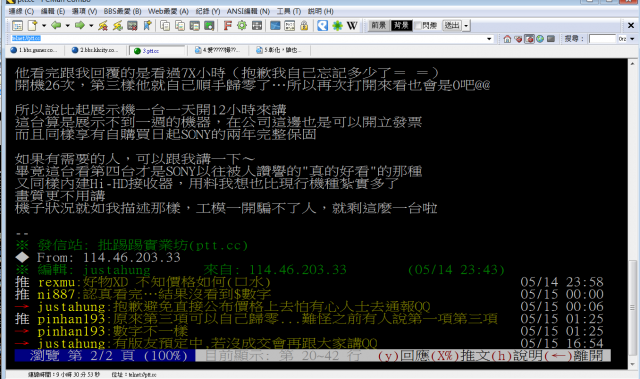Viewport: 640px width, 379px height.
Task: Click the new connection page icon
Action: 32,26
